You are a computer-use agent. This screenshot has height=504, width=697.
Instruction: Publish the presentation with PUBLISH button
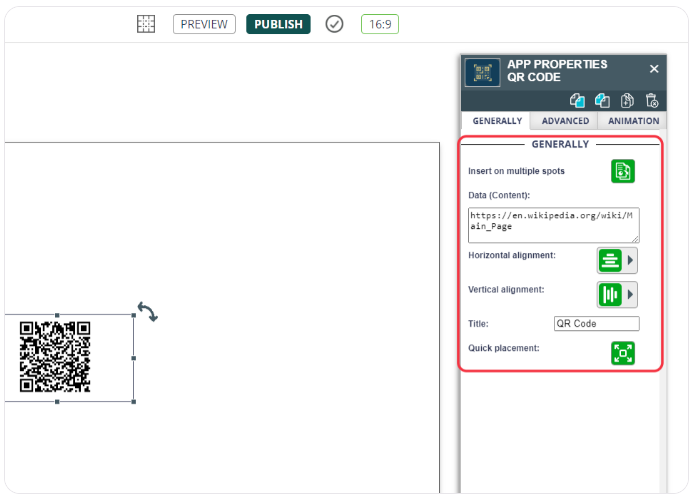click(x=278, y=24)
